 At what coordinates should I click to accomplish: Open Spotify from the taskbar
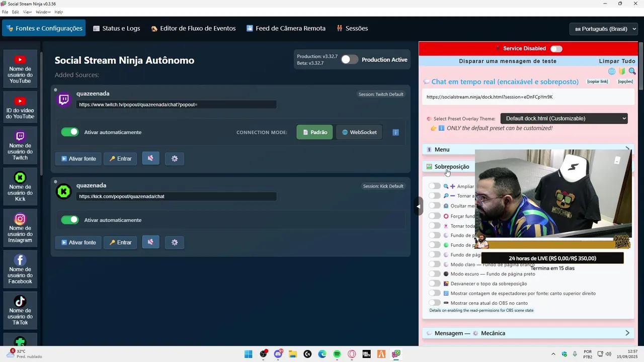point(337,354)
